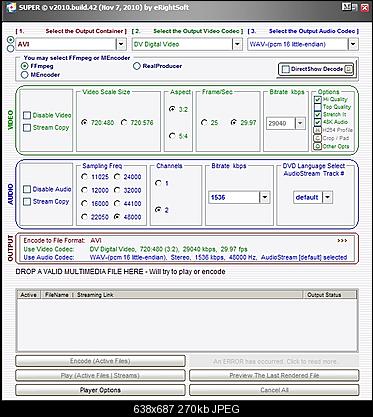
Task: Check Disable Audio
Action: 27,189
